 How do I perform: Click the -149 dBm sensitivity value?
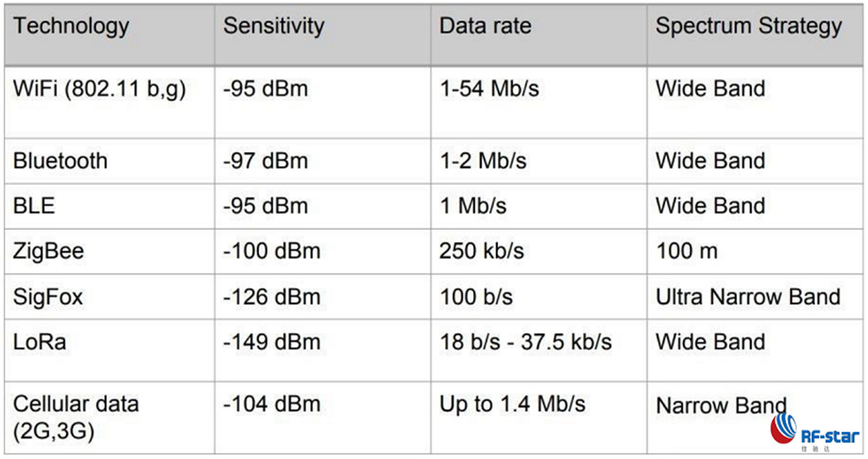(271, 341)
